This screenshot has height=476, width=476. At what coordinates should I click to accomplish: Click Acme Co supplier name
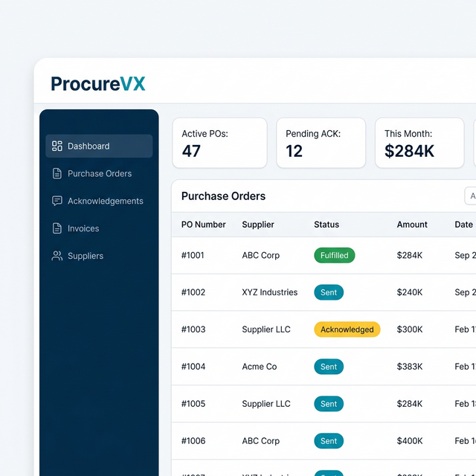[x=260, y=367]
